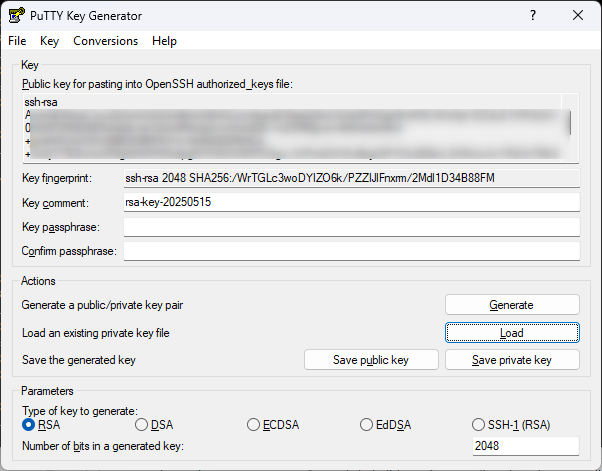Click the question mark help button

533,15
